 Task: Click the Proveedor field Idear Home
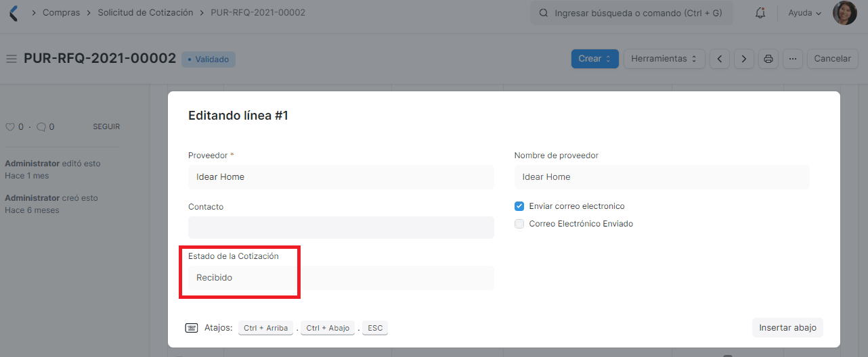click(341, 177)
